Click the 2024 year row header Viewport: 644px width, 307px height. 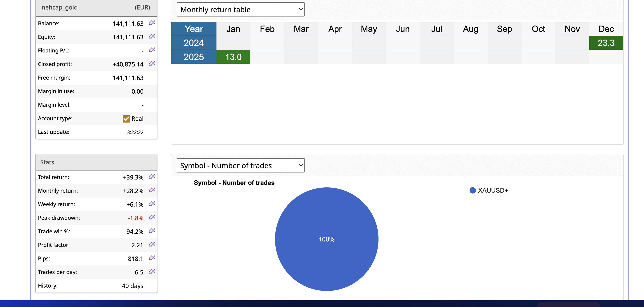pos(194,43)
